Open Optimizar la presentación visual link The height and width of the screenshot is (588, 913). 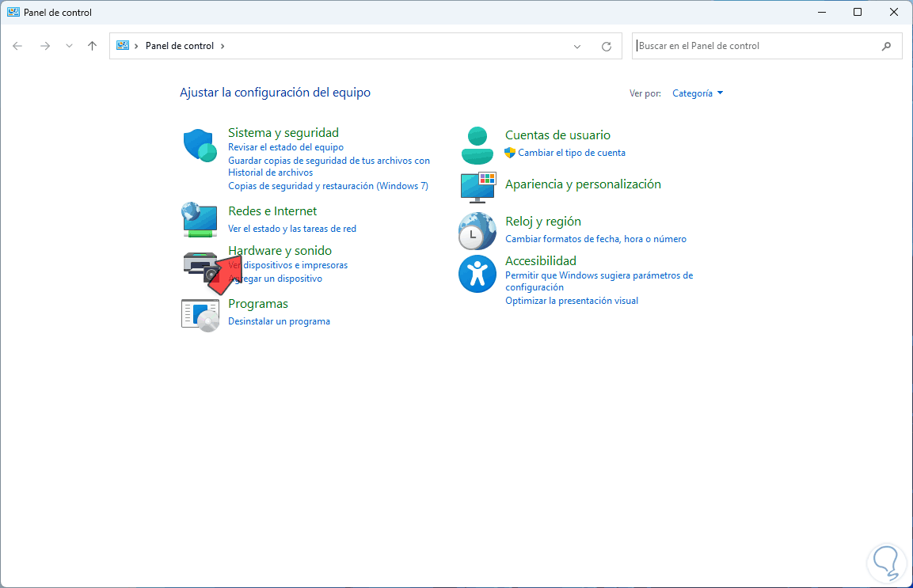pyautogui.click(x=571, y=301)
